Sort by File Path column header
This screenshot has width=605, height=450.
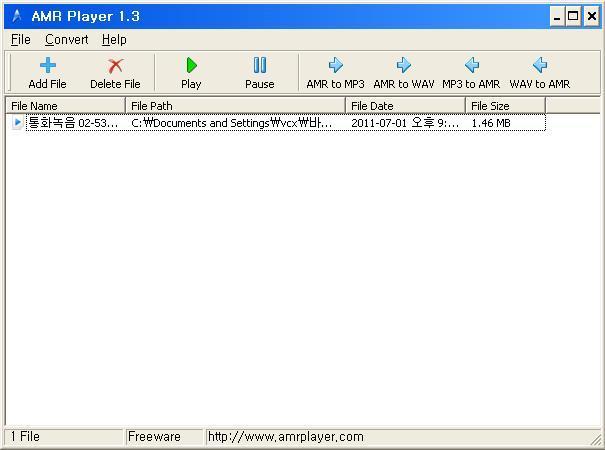pyautogui.click(x=235, y=106)
